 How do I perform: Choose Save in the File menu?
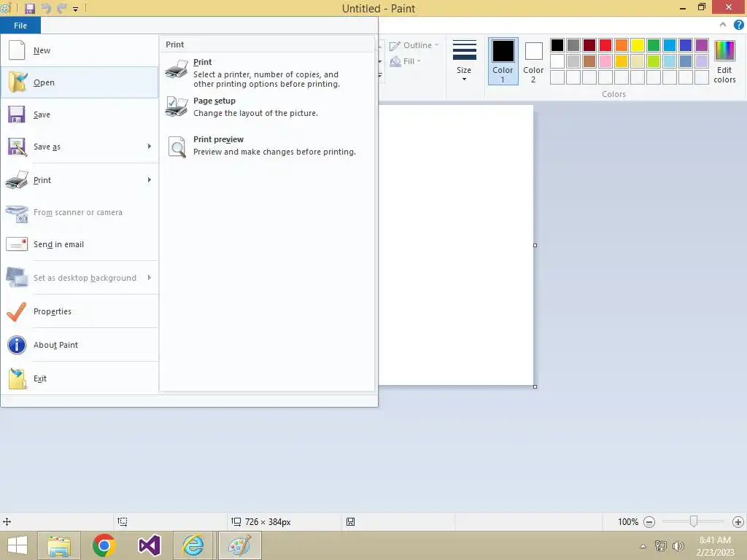[80, 114]
